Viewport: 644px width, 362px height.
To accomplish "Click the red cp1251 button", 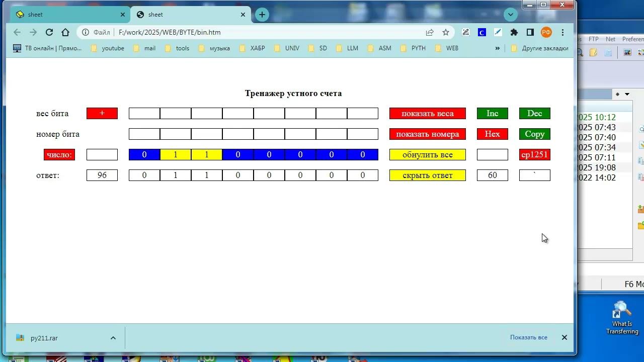I will coord(535,155).
